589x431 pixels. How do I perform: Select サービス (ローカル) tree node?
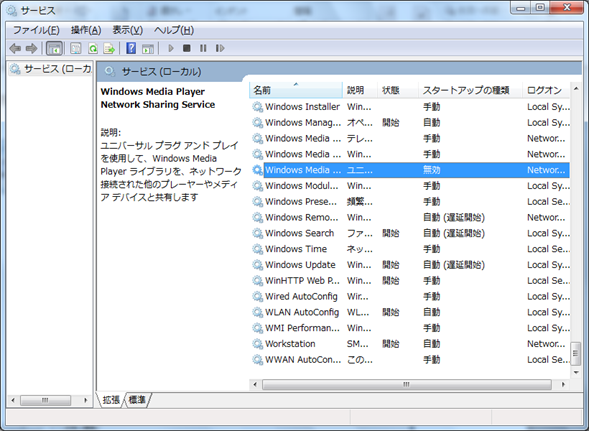click(x=51, y=69)
